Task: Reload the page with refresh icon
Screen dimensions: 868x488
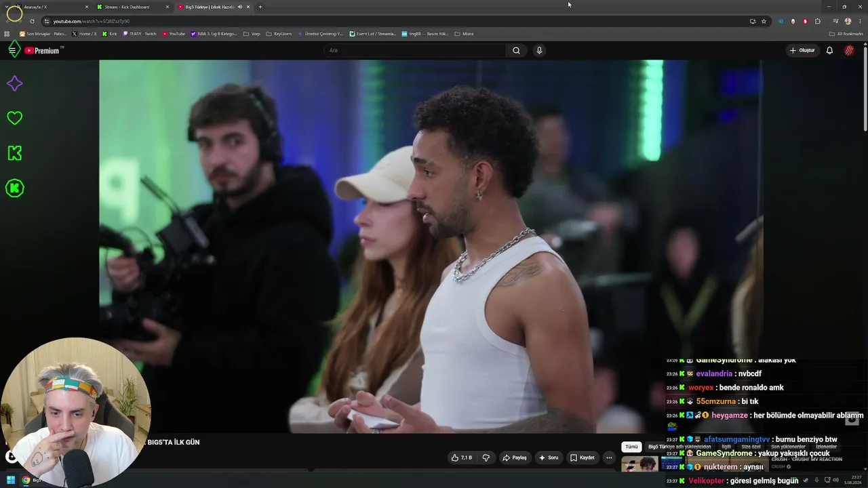Action: [32, 21]
